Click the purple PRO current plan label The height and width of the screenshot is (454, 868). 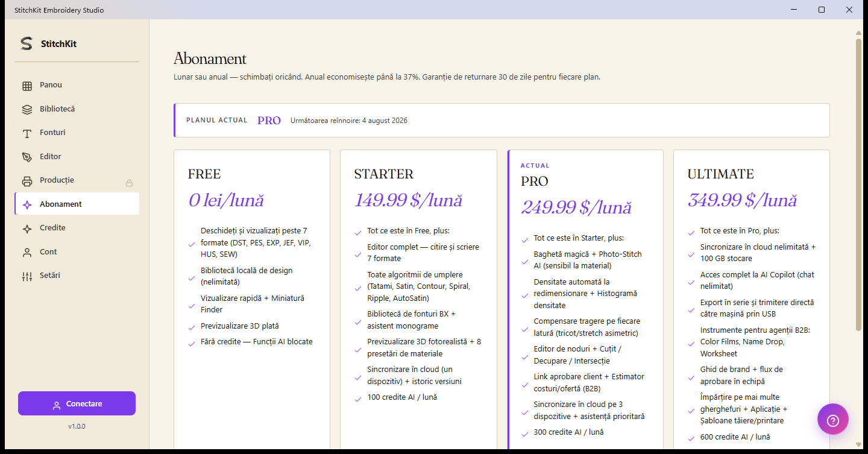[x=269, y=121]
